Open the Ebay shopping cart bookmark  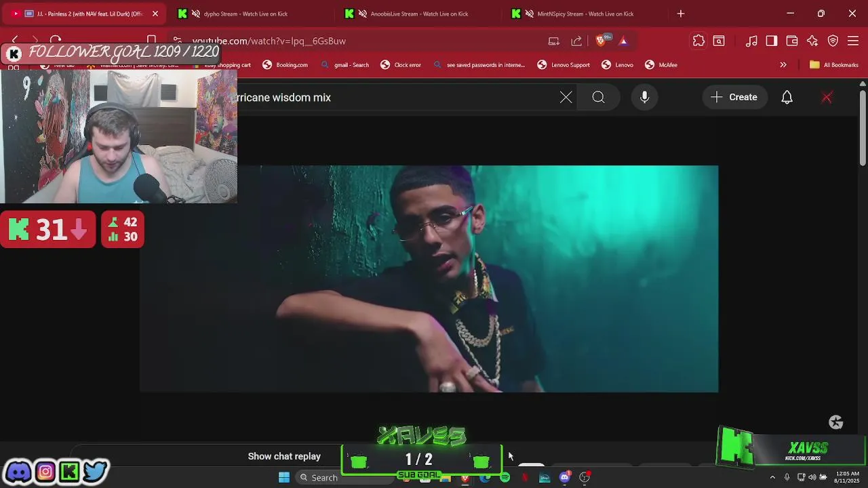222,65
